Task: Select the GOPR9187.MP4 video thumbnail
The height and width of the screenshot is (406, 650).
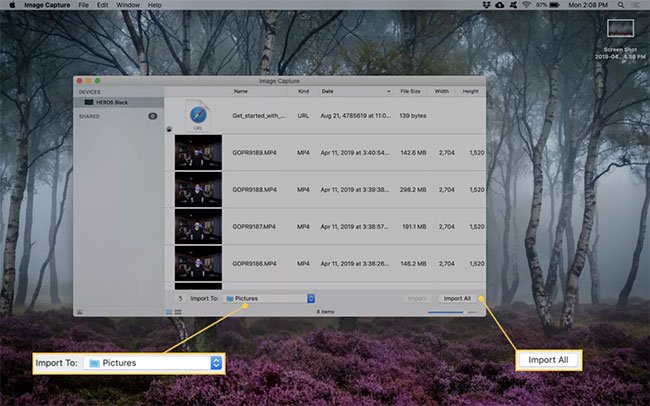Action: pos(198,226)
